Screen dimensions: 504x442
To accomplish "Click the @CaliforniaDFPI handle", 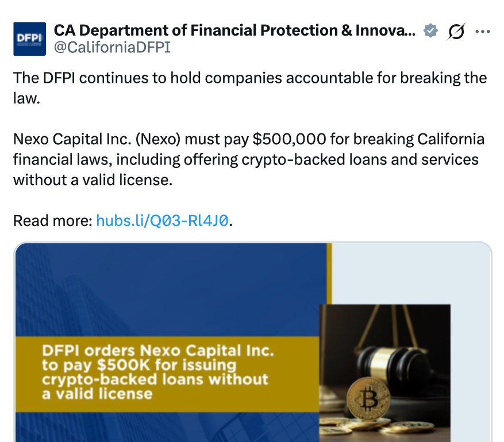I will pyautogui.click(x=112, y=48).
